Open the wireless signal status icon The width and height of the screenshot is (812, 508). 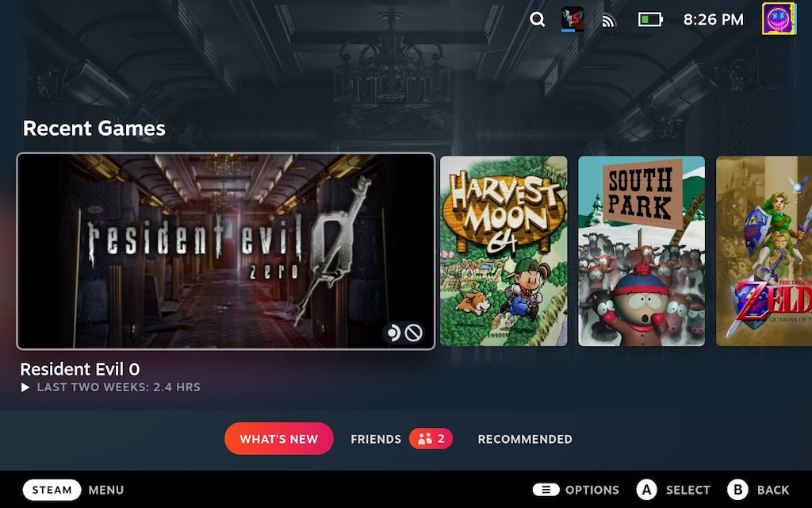point(609,21)
